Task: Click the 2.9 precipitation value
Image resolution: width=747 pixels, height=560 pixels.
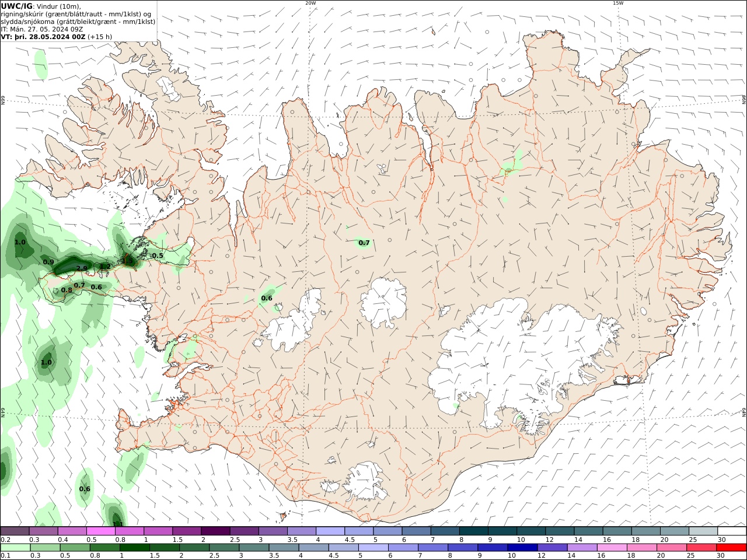Action: click(x=82, y=268)
